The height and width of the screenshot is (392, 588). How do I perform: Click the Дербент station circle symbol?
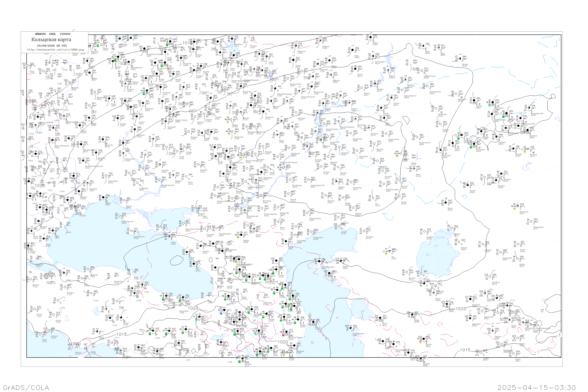[x=293, y=296]
